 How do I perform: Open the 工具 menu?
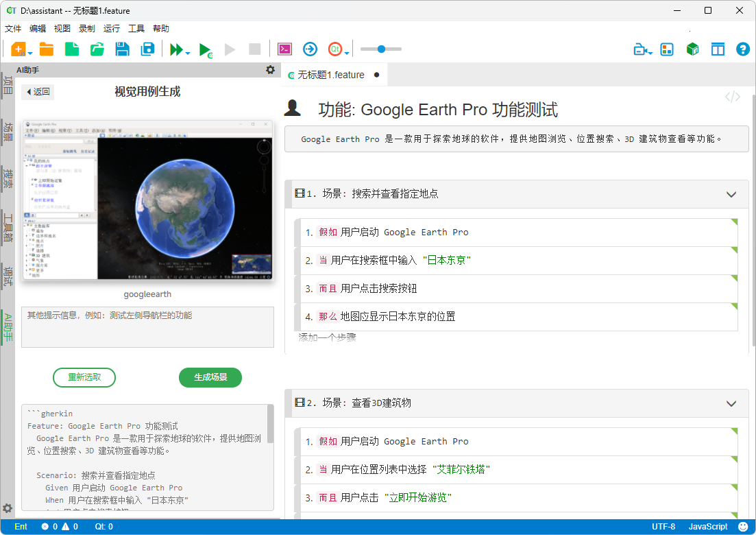click(136, 28)
